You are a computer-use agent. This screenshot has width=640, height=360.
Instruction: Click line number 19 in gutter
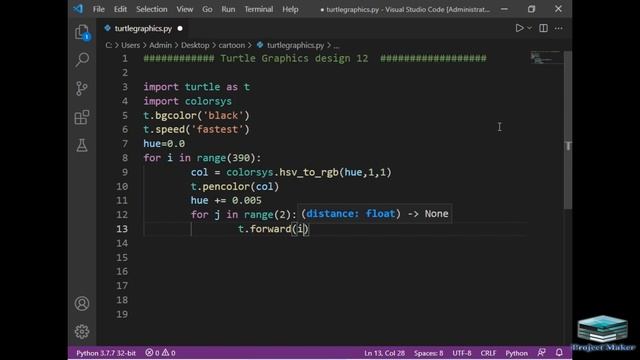pos(122,314)
